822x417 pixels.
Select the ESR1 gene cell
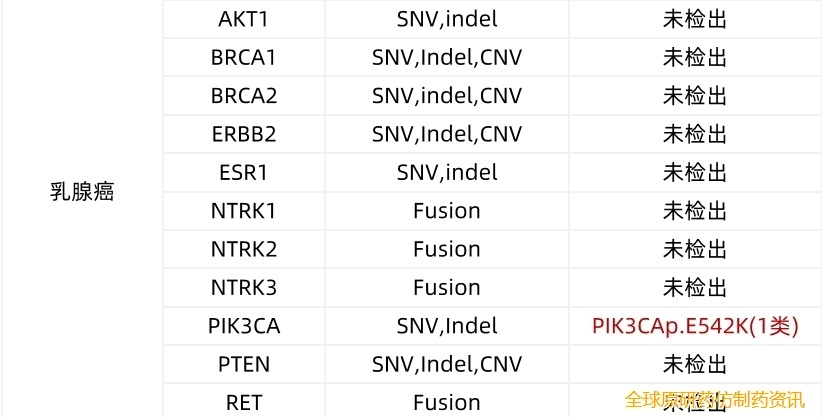[x=244, y=172]
